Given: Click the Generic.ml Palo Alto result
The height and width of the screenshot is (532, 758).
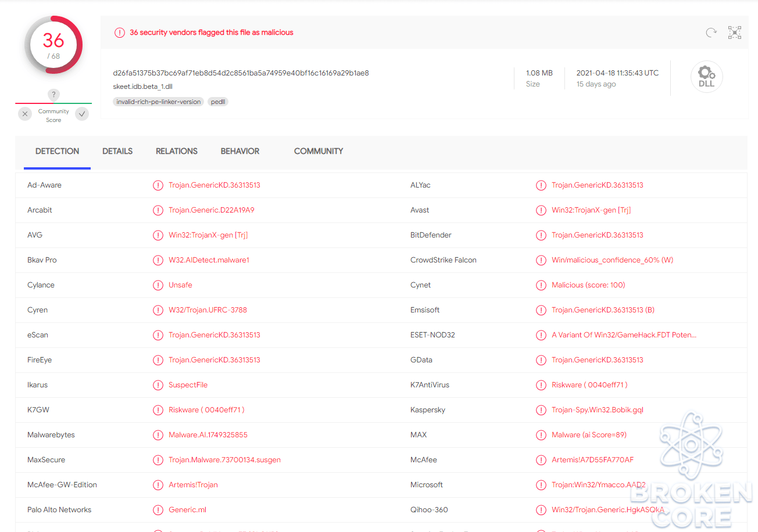Looking at the screenshot, I should pyautogui.click(x=188, y=510).
